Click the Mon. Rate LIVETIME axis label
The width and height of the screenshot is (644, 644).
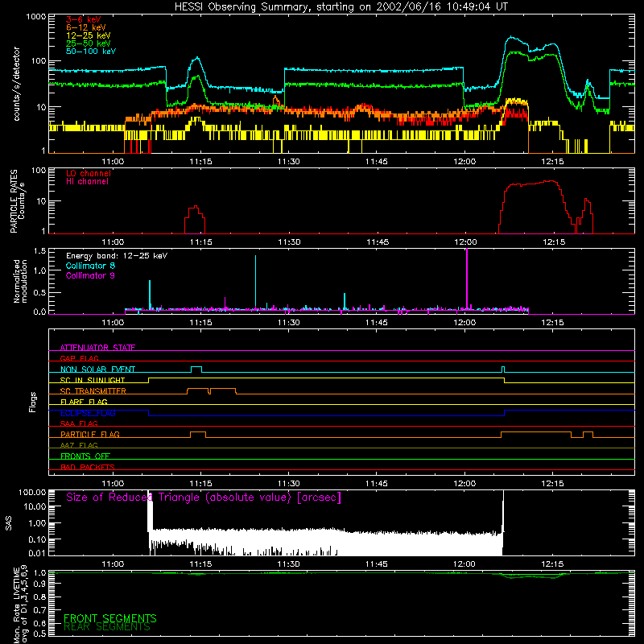[21, 603]
